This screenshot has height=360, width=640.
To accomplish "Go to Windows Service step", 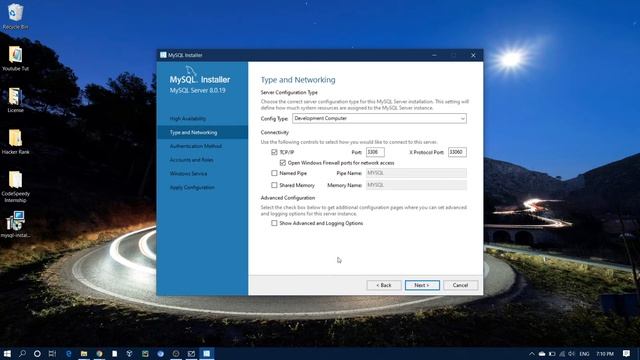I will pyautogui.click(x=188, y=173).
